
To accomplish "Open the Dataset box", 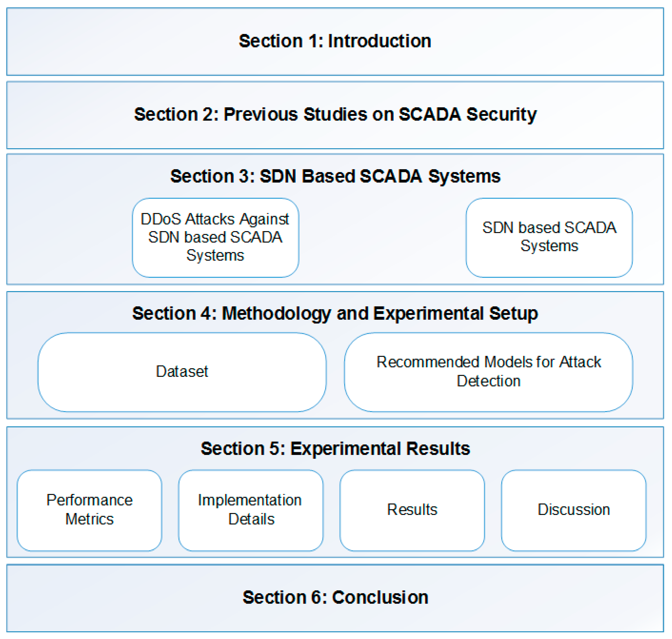I will pyautogui.click(x=182, y=372).
